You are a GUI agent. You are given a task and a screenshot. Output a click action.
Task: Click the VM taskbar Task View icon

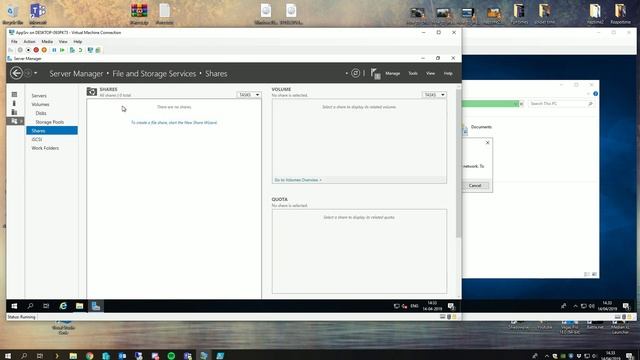coord(46,306)
